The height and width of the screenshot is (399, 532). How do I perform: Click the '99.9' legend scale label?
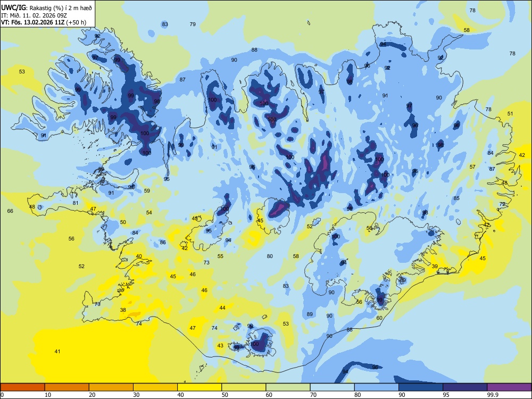(x=492, y=395)
